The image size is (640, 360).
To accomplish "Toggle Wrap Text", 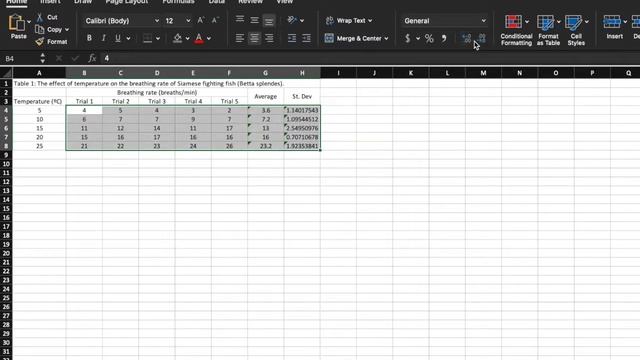I will 349,20.
